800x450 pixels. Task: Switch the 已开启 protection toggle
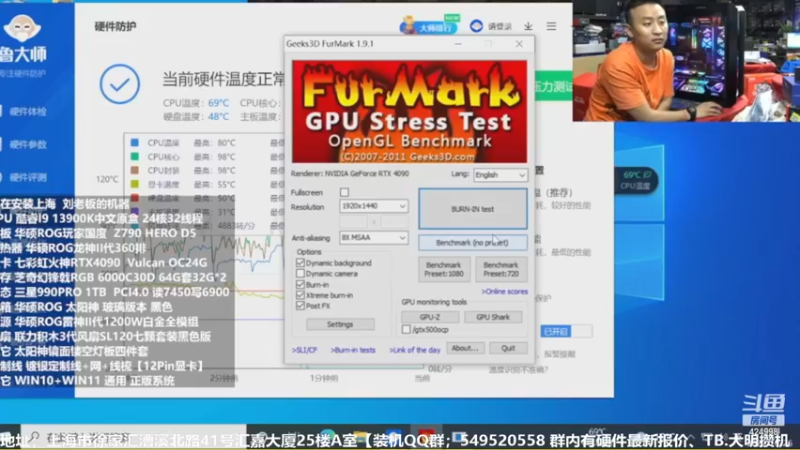click(x=566, y=332)
